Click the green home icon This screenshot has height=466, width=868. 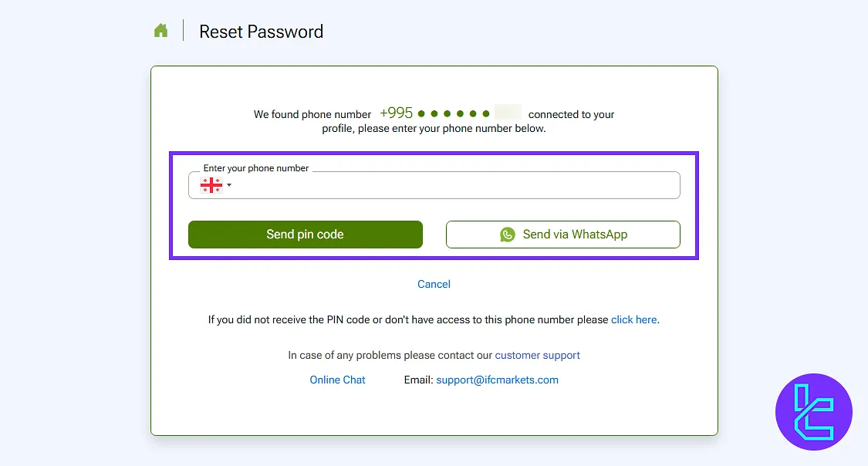click(x=160, y=31)
